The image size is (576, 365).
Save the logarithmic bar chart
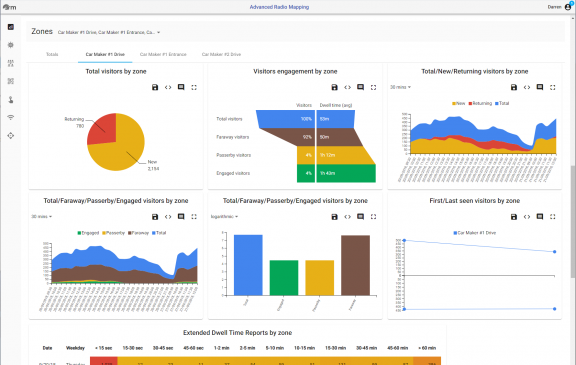(334, 217)
